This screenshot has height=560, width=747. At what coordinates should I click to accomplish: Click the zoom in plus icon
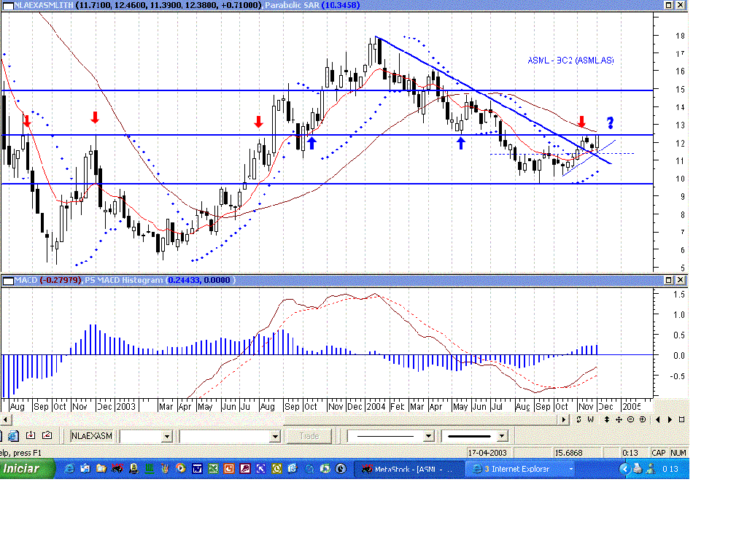(x=643, y=419)
